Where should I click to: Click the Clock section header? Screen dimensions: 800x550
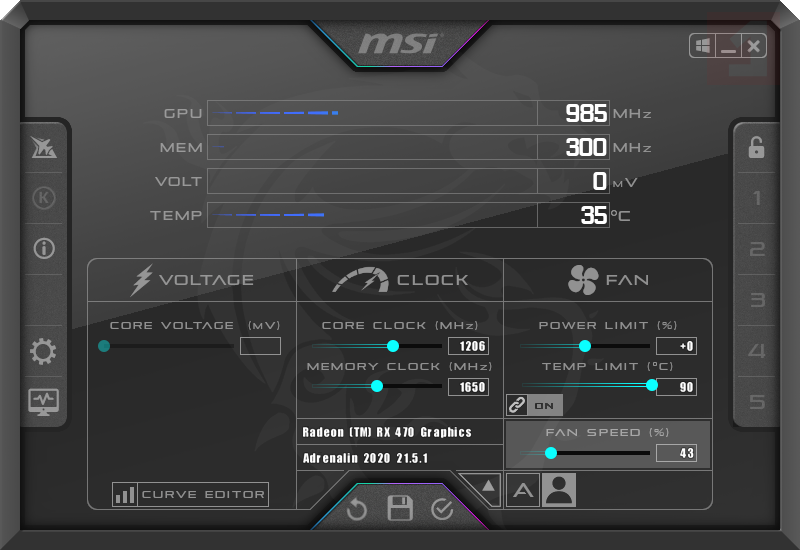[400, 280]
